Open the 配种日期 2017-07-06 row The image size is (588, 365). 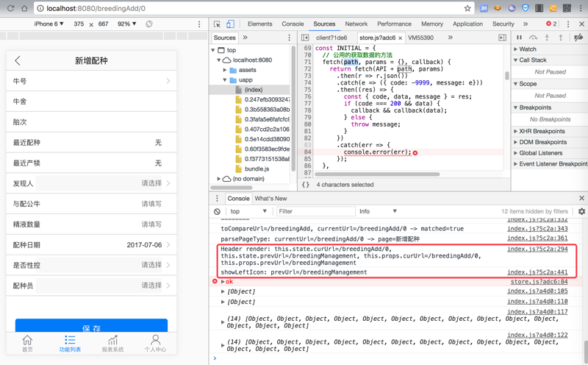[91, 245]
